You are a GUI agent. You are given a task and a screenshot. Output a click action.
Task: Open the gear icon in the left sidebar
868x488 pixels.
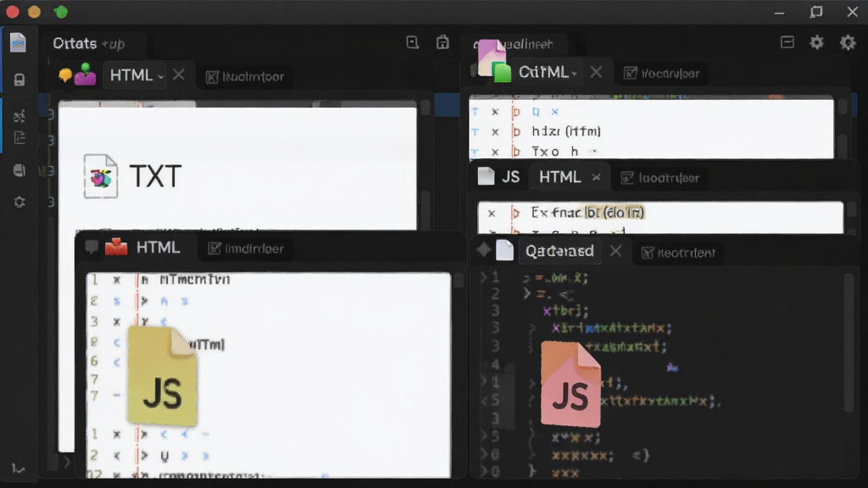[x=19, y=202]
